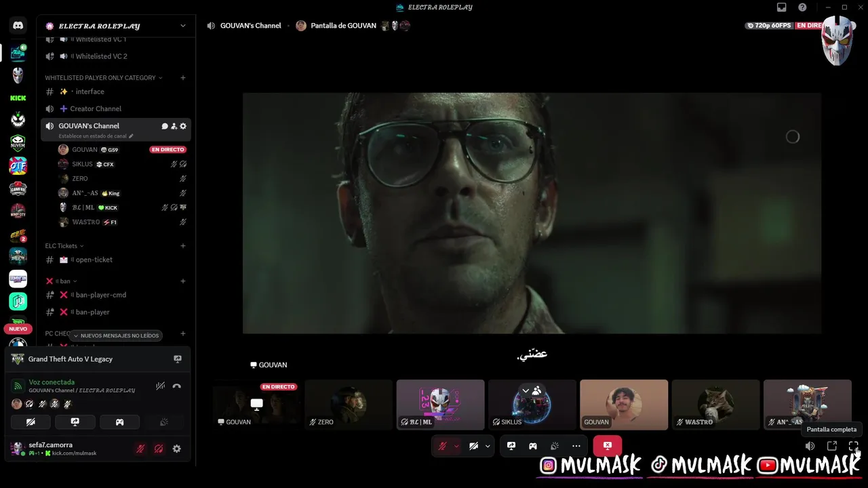Open camera options dropdown arrow
The width and height of the screenshot is (868, 488).
point(488,446)
